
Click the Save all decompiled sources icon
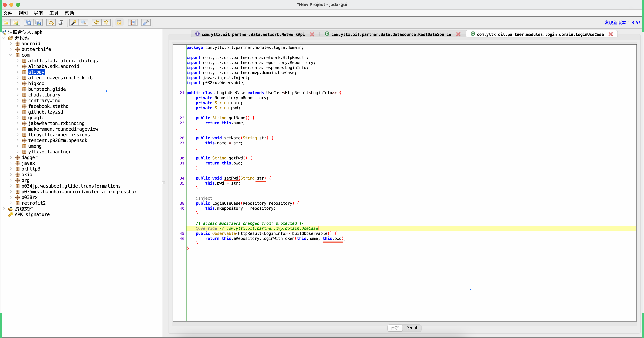pos(28,22)
